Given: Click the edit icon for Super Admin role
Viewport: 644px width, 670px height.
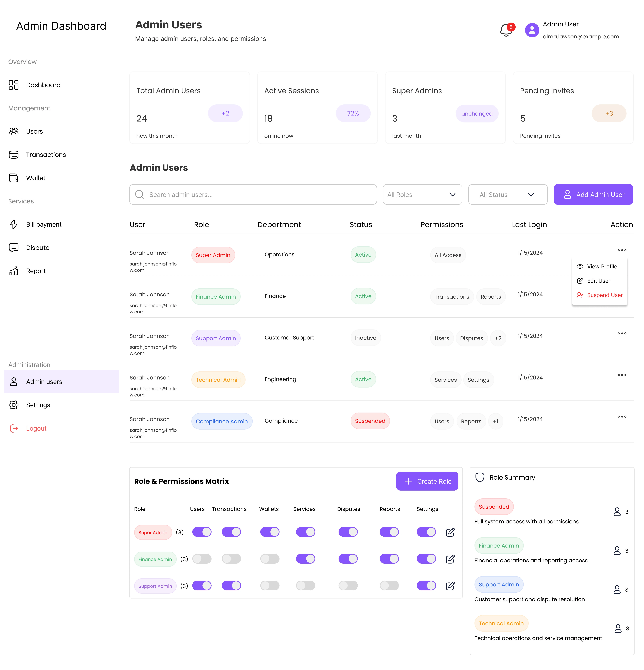Looking at the screenshot, I should [x=450, y=532].
